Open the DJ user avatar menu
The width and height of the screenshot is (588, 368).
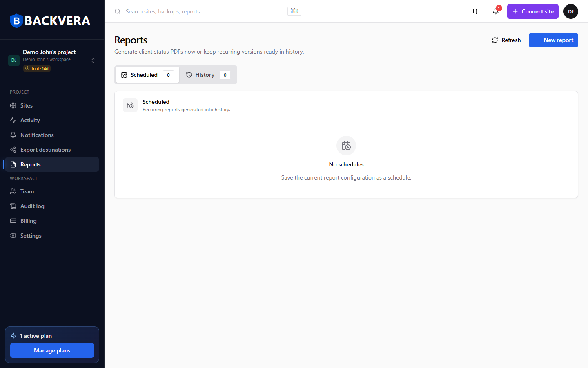571,11
